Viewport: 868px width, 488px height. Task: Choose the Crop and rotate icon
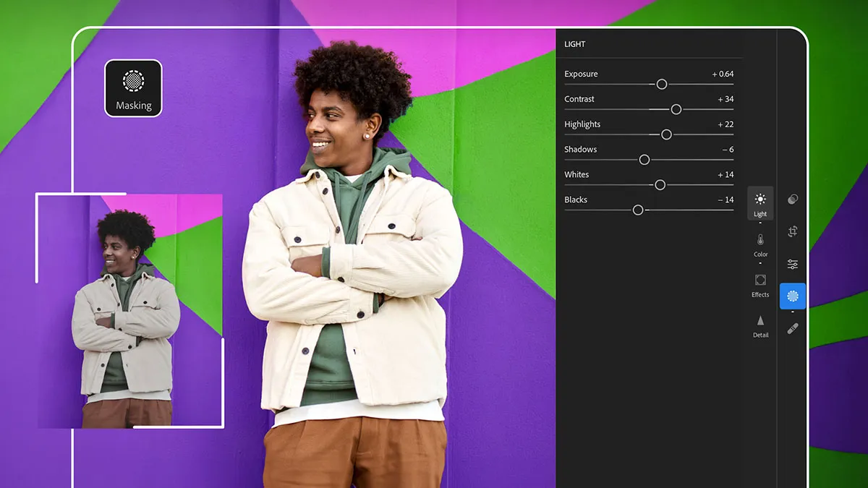(793, 231)
